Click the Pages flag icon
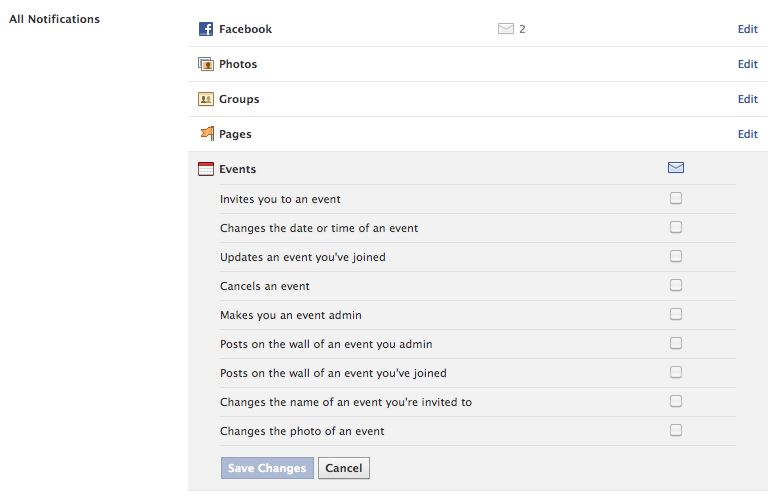 tap(206, 134)
